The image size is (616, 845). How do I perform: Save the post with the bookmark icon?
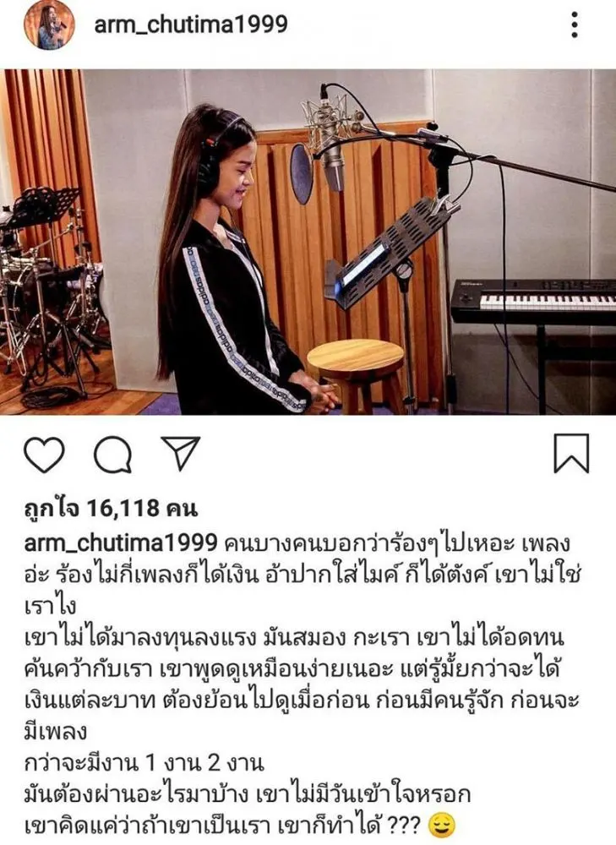572,454
